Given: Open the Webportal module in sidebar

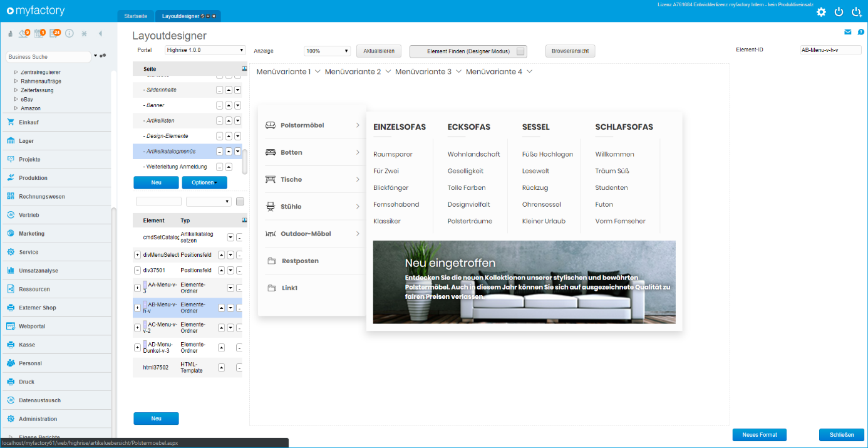Looking at the screenshot, I should [x=56, y=326].
